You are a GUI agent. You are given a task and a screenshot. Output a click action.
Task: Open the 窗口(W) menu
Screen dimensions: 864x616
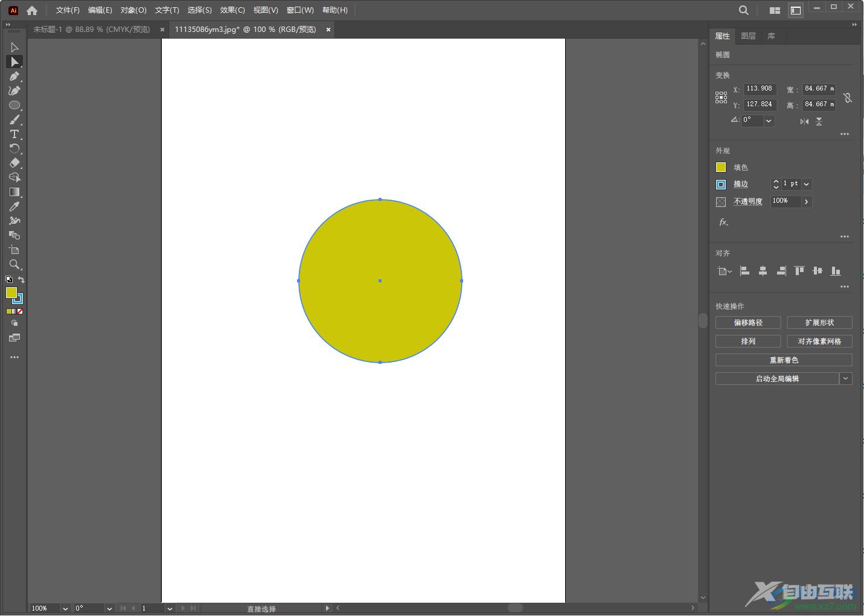coord(300,10)
